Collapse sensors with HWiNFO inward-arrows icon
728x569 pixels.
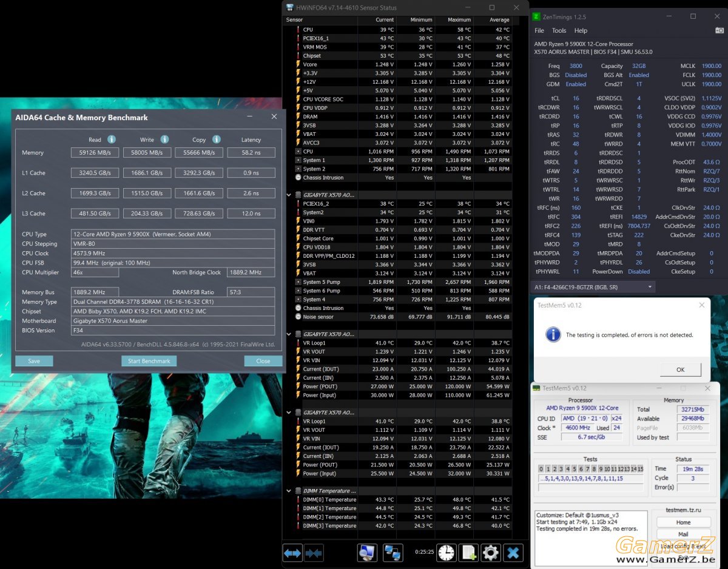click(x=314, y=553)
